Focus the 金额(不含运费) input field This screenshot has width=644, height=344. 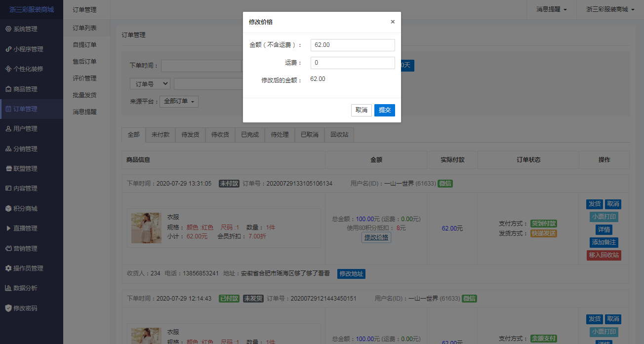(353, 45)
